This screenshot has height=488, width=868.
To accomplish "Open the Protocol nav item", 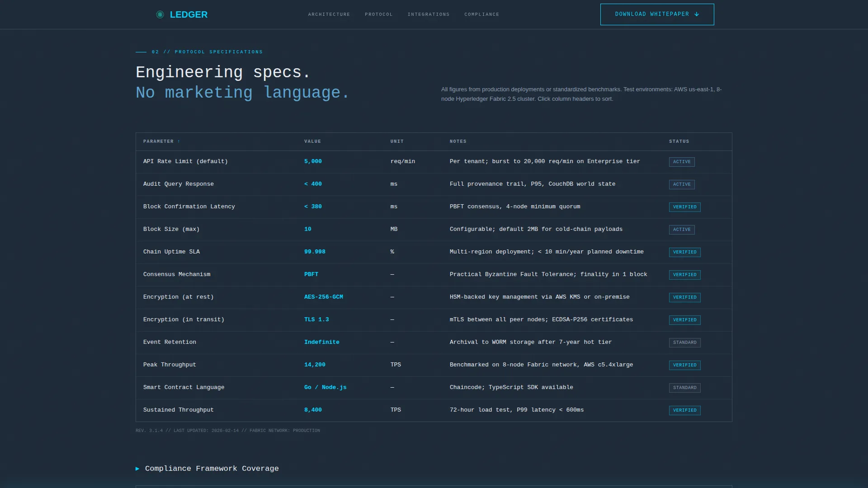I will (x=379, y=14).
